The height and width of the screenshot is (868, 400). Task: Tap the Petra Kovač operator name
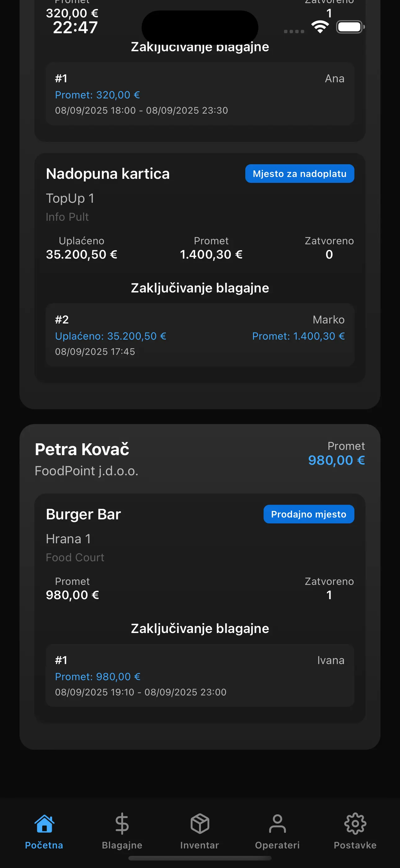(82, 450)
